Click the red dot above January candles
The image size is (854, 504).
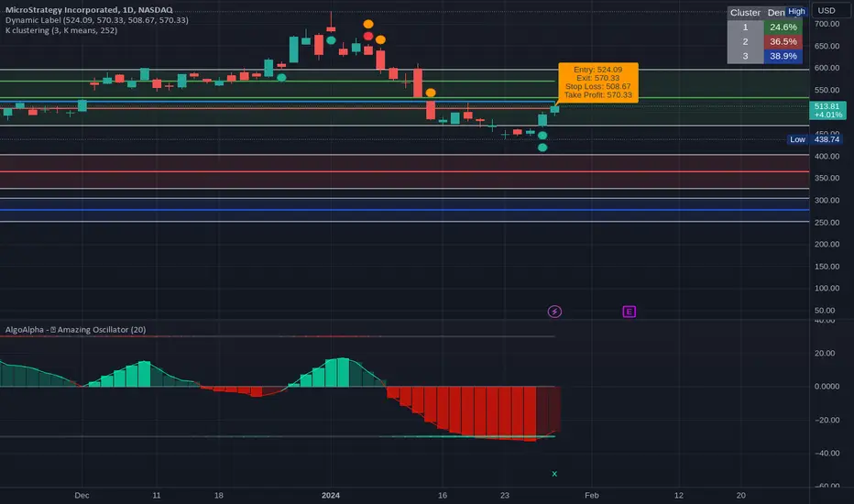click(368, 36)
